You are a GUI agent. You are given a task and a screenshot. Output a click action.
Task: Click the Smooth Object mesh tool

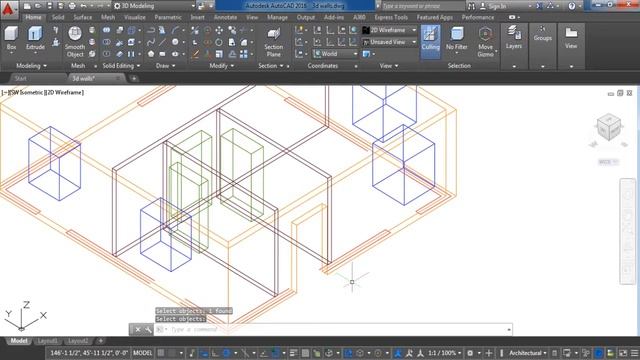75,42
